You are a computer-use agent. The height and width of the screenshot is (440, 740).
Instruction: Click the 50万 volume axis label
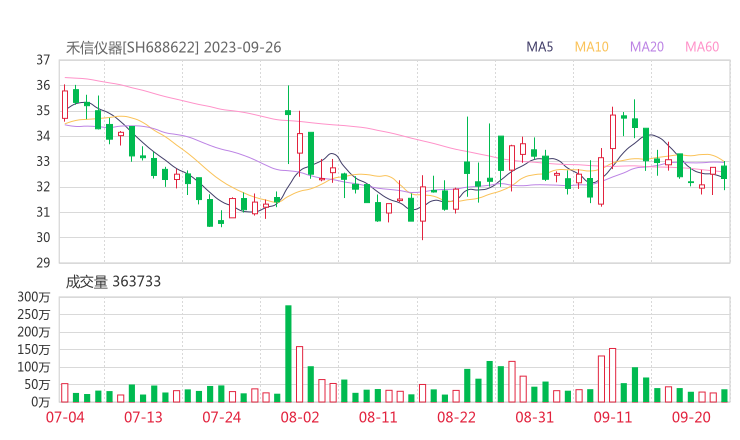(x=36, y=385)
